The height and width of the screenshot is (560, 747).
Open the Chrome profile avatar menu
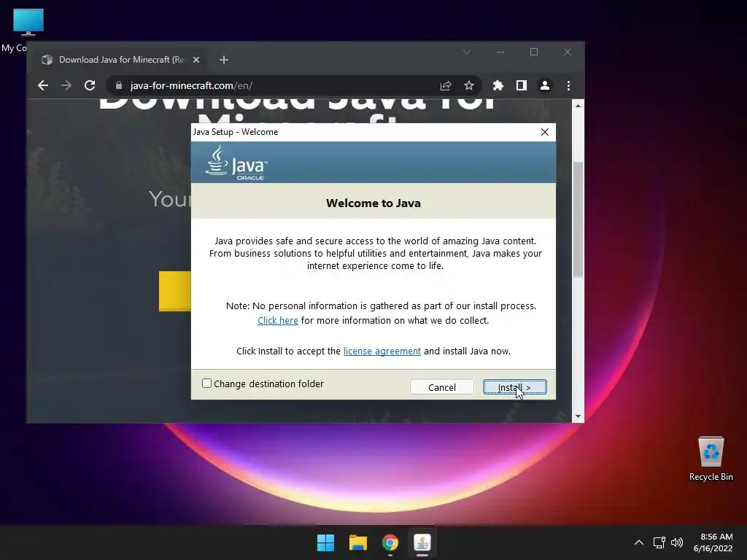tap(544, 86)
